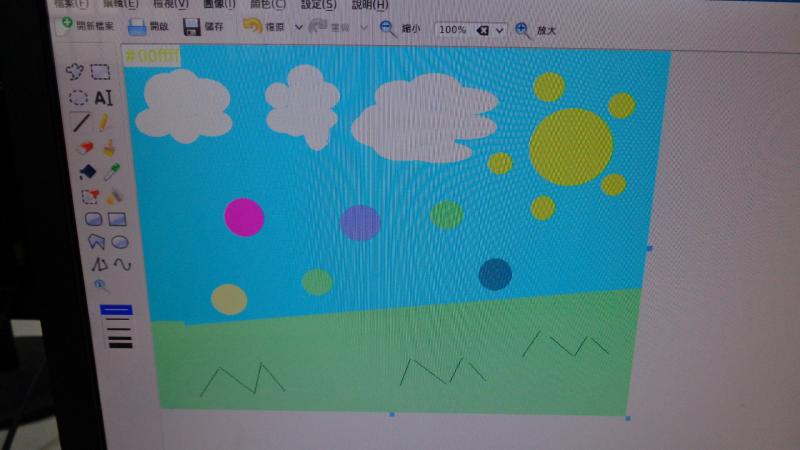Click the Open (開啟) toolbar button

pos(148,27)
